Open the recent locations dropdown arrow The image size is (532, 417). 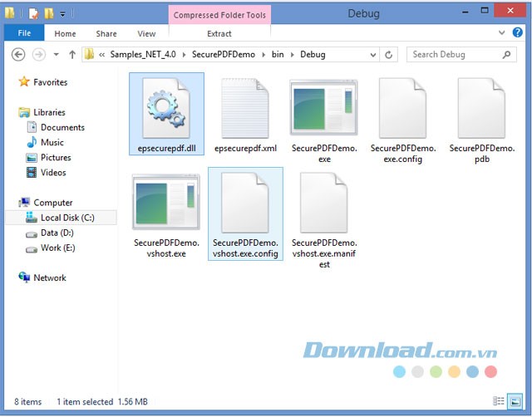pyautogui.click(x=57, y=55)
